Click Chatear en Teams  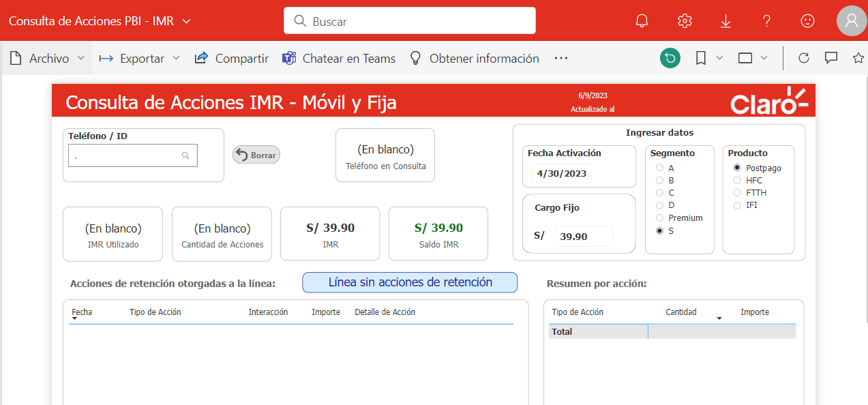pos(339,59)
